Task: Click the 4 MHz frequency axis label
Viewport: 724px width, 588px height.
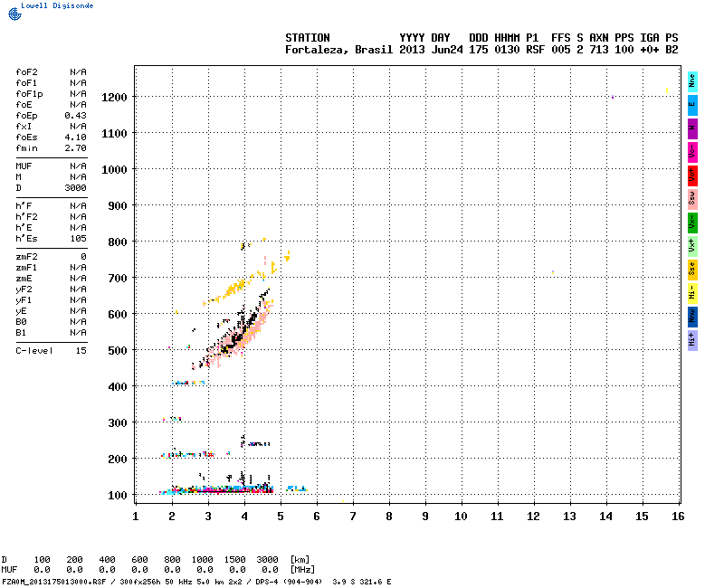Action: coord(244,517)
